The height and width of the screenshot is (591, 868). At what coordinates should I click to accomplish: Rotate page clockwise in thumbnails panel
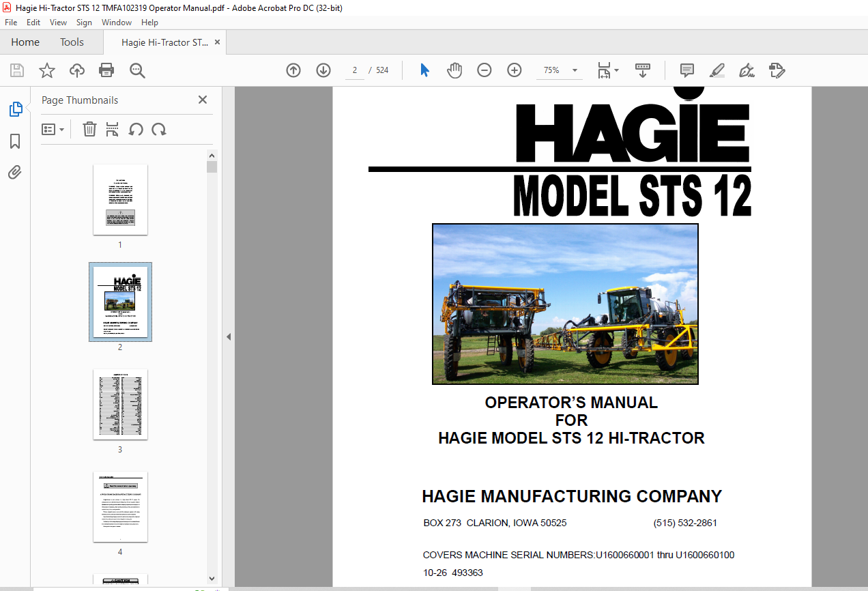159,129
